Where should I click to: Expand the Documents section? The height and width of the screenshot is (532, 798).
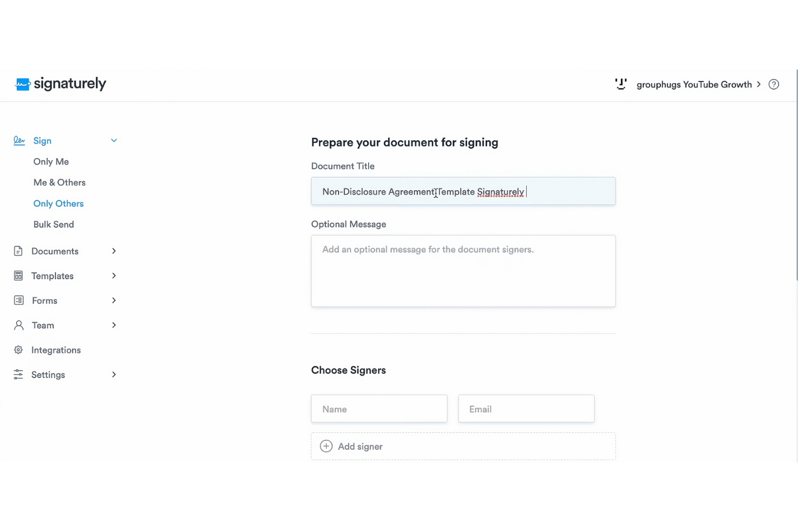(114, 251)
